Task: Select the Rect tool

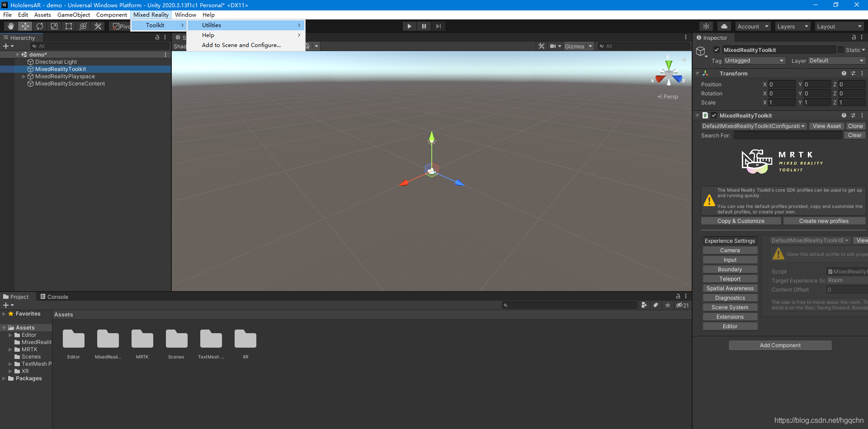Action: (x=68, y=26)
